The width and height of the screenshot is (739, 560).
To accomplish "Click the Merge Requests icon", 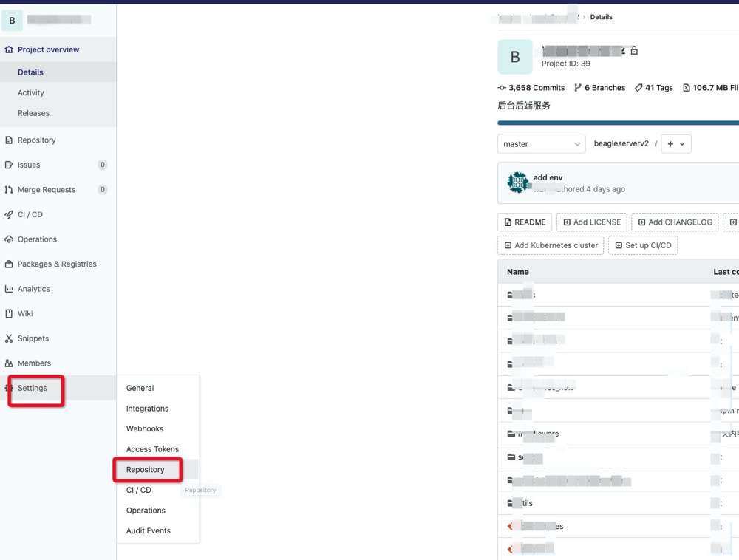I will (9, 190).
